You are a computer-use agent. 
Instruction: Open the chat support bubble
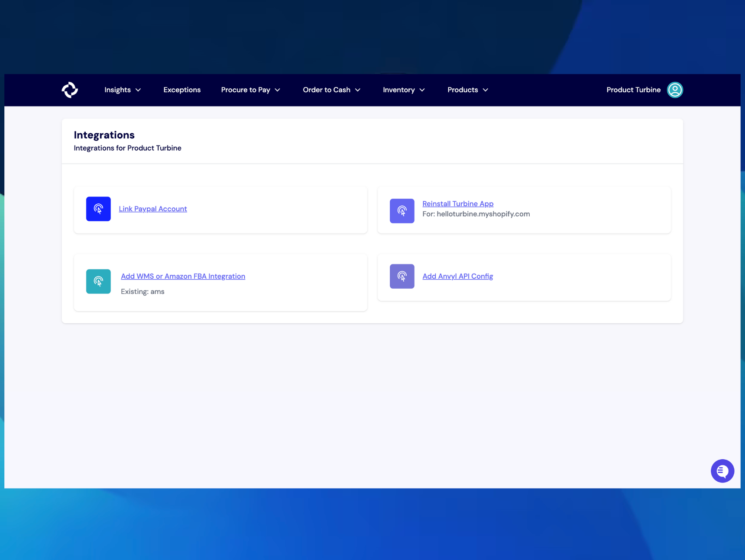click(722, 471)
